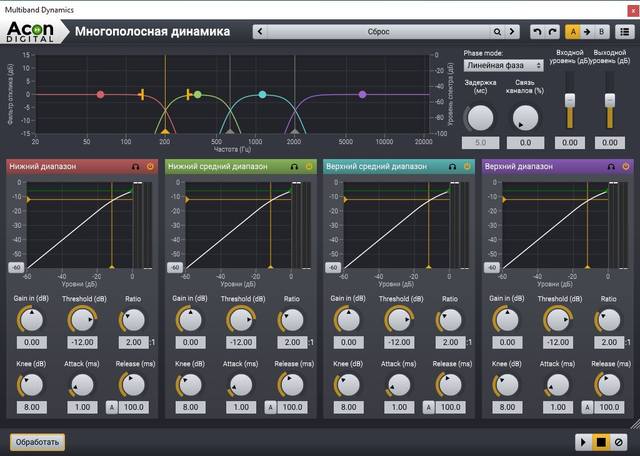Edit Threshold value -12.00 in Нижний средний диапазон
The width and height of the screenshot is (640, 456).
[241, 343]
